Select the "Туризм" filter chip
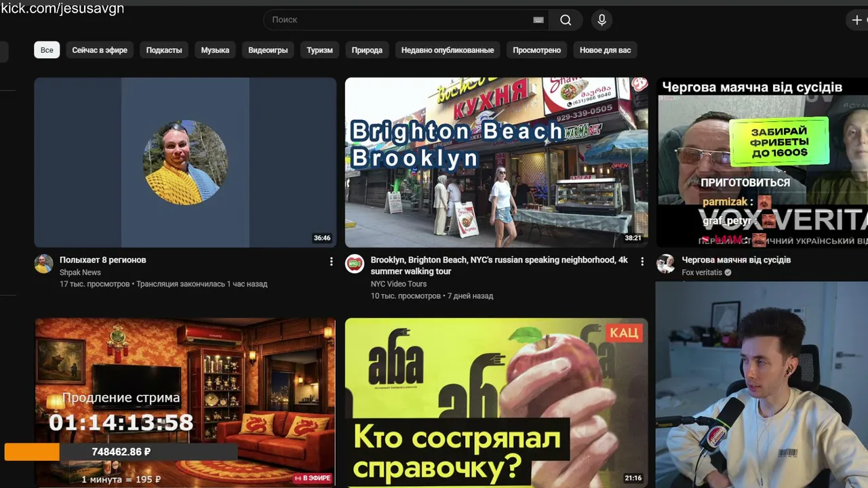 tap(319, 50)
